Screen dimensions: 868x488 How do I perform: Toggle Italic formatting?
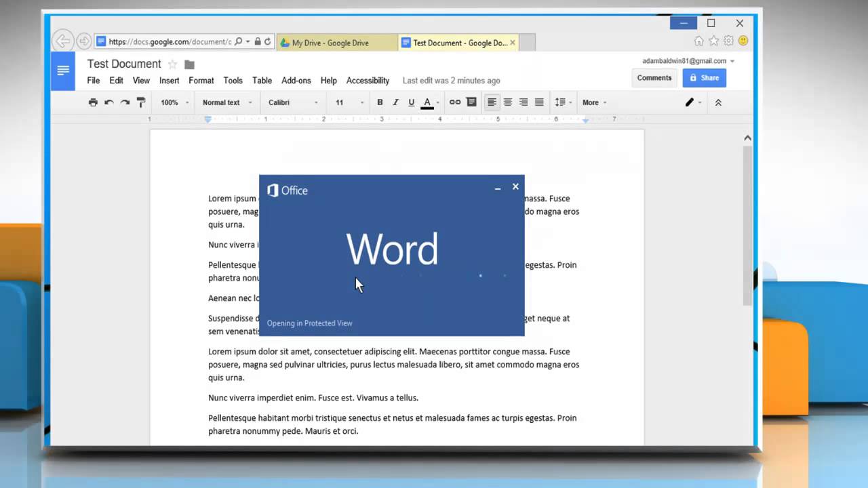pyautogui.click(x=395, y=102)
